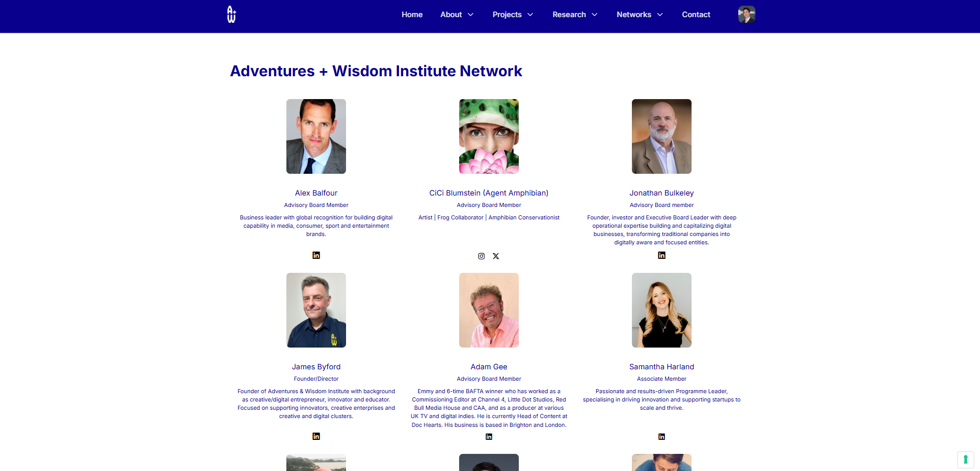The height and width of the screenshot is (471, 980).
Task: Go to the Home page
Action: 412,15
